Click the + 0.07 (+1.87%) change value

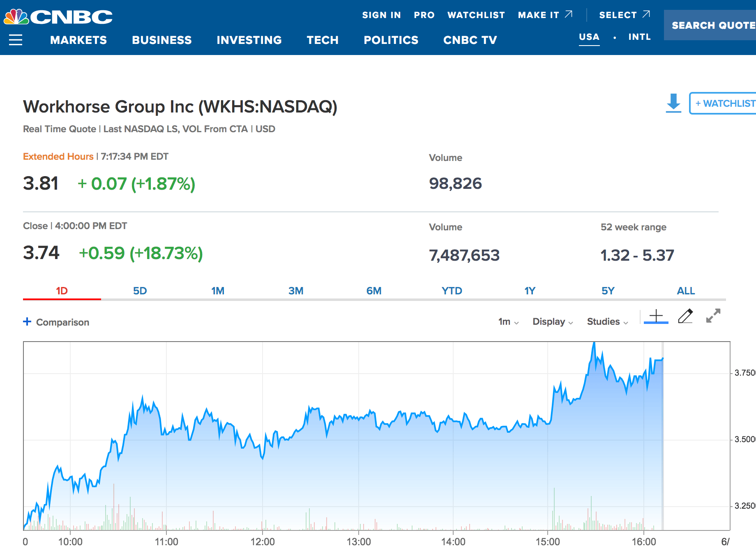click(x=136, y=184)
